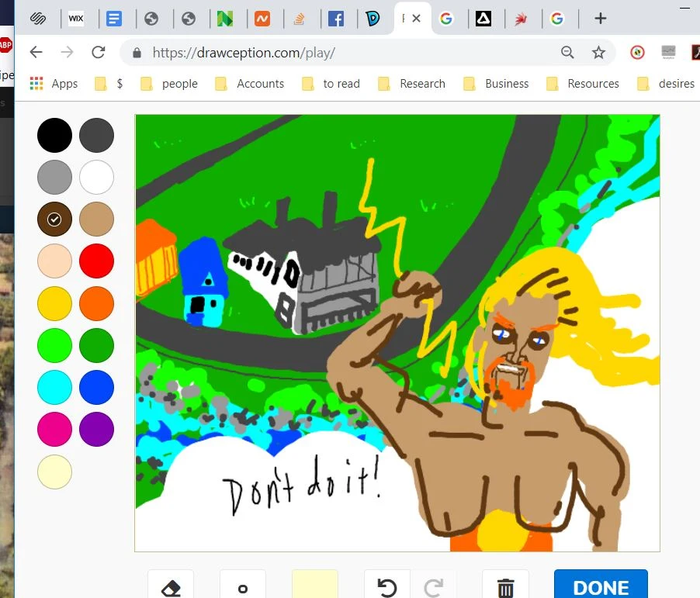The width and height of the screenshot is (700, 598).
Task: Switch to the Facebook tab
Action: point(336,19)
